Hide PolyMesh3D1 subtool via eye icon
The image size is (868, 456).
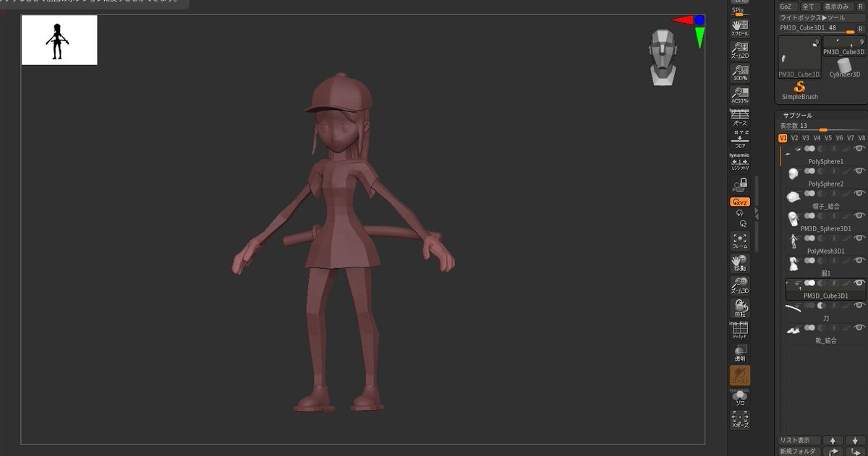(859, 238)
